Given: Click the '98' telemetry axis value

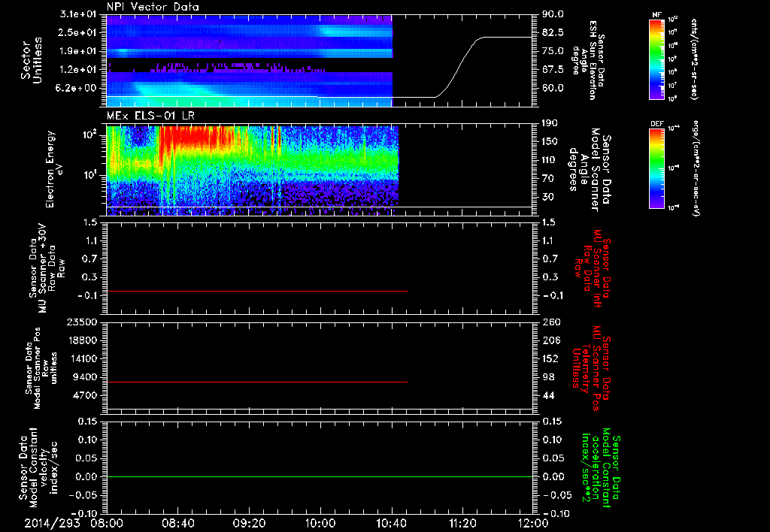Looking at the screenshot, I should (x=548, y=377).
